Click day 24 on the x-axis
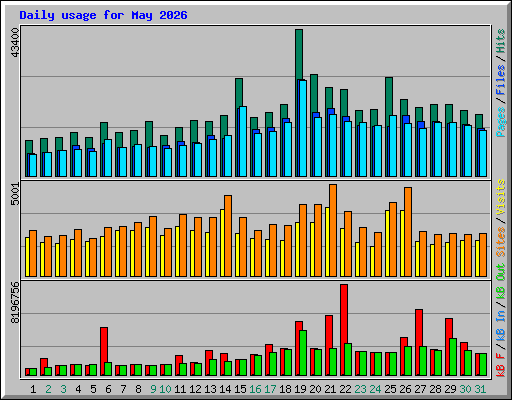Image resolution: width=512 pixels, height=400 pixels. pyautogui.click(x=375, y=389)
